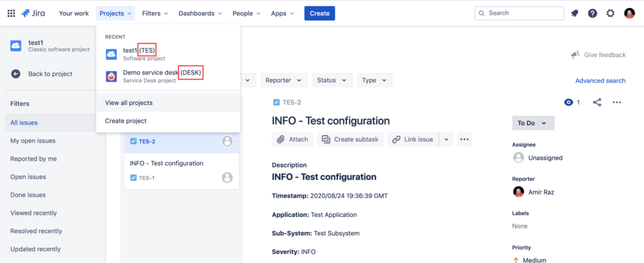The image size is (644, 263).
Task: Open the settings gear icon
Action: [611, 13]
